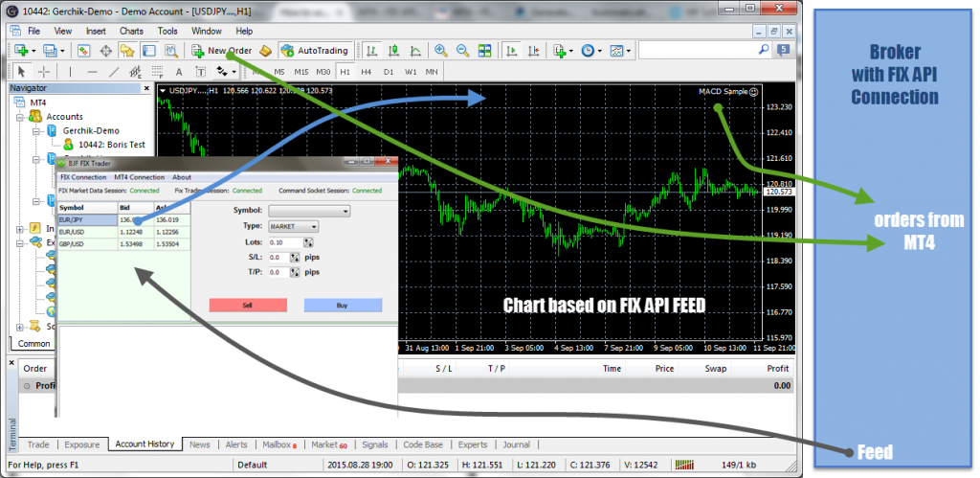Set timeframe to MN
Viewport: 980px width, 478px height.
point(432,72)
